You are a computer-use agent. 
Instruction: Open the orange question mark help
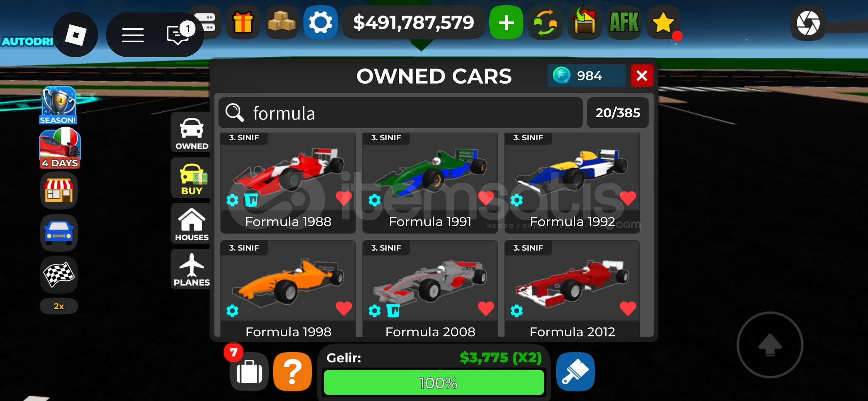[x=293, y=372]
